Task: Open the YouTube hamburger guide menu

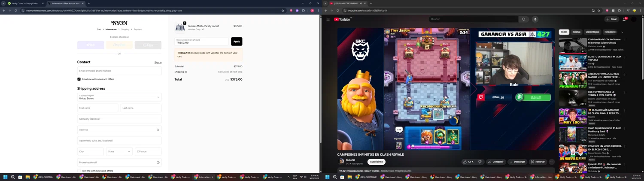Action: [x=328, y=19]
